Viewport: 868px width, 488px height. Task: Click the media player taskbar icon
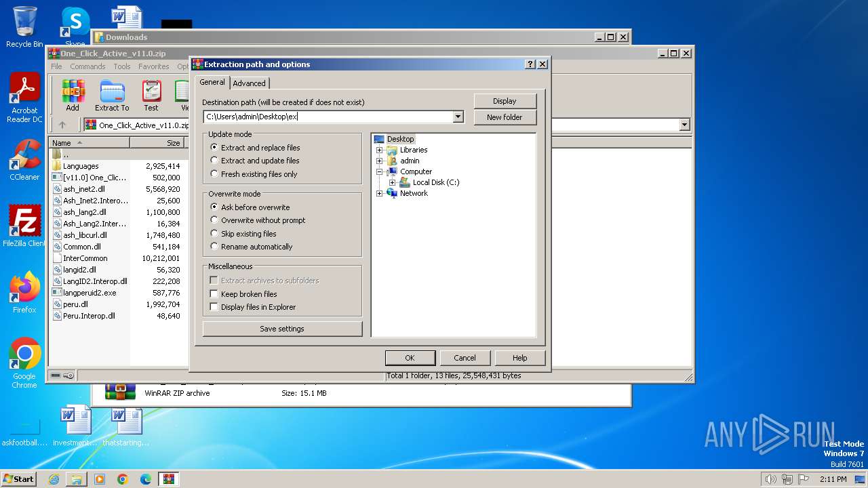click(x=100, y=479)
